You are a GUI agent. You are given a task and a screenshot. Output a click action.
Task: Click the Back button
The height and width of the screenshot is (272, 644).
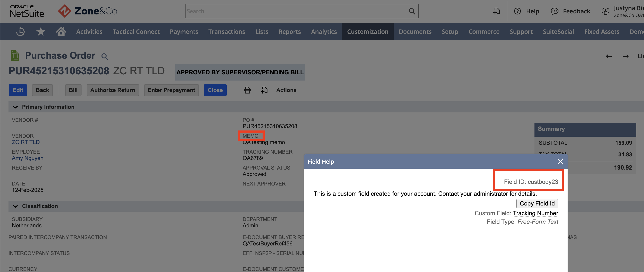click(x=42, y=90)
